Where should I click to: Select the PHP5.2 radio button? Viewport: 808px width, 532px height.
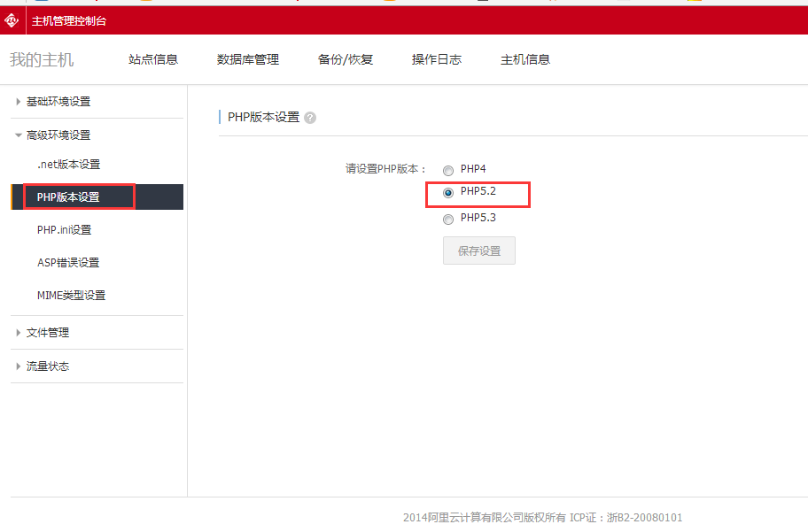(448, 192)
